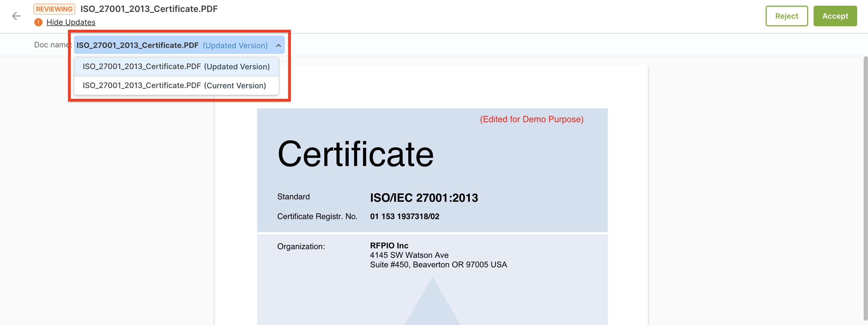Click the orange update alert icon

(x=38, y=22)
